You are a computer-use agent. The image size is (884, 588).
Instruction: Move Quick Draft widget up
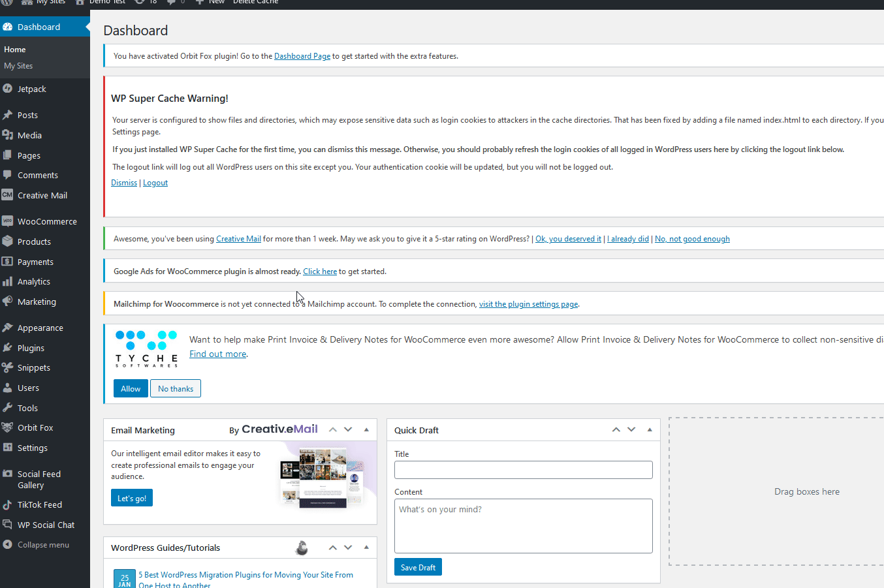coord(616,429)
